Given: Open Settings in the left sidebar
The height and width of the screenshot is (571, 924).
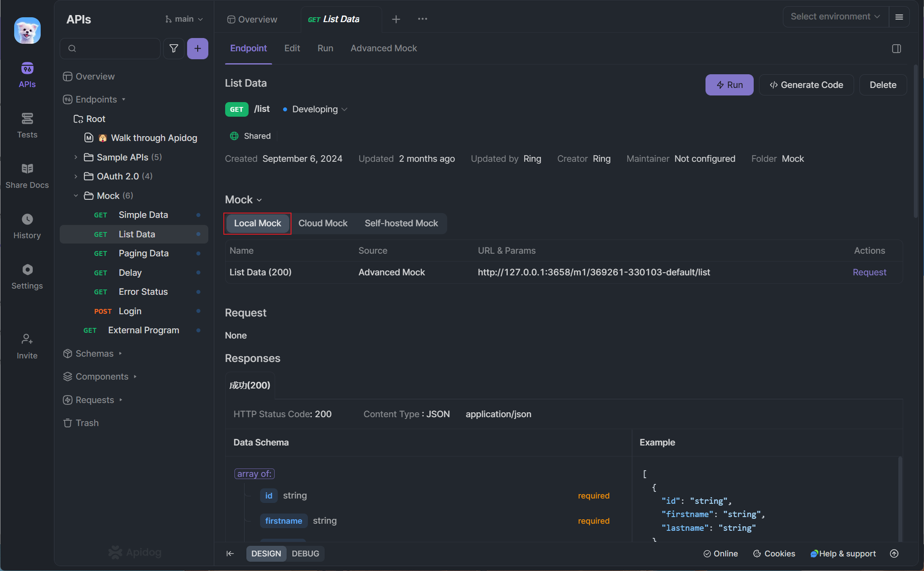Looking at the screenshot, I should [27, 276].
